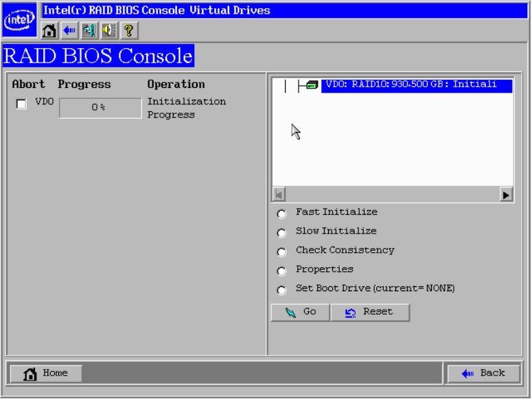Click the 0% initialization progress bar
This screenshot has width=532, height=399.
(x=100, y=108)
